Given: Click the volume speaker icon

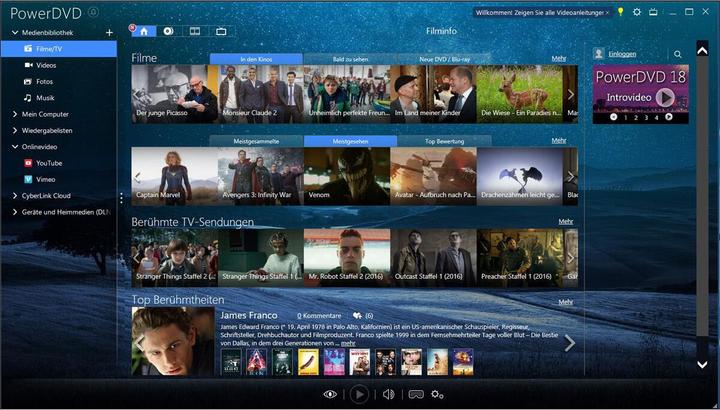Looking at the screenshot, I should [x=388, y=394].
